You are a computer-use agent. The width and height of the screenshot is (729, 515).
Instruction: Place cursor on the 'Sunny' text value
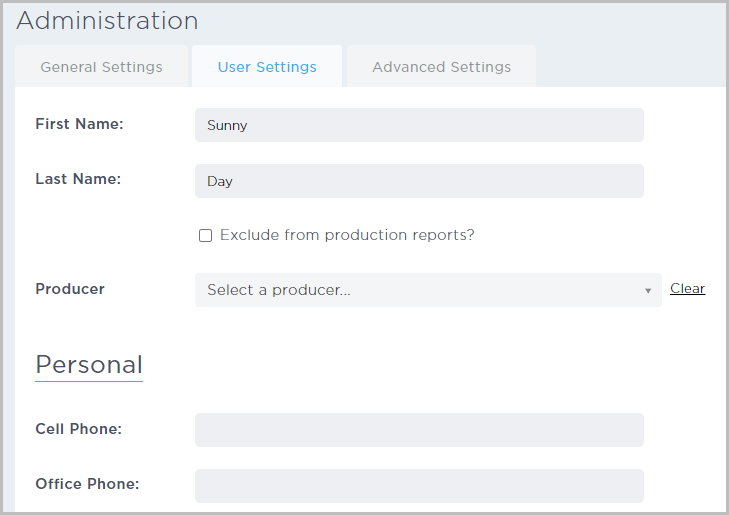[227, 126]
